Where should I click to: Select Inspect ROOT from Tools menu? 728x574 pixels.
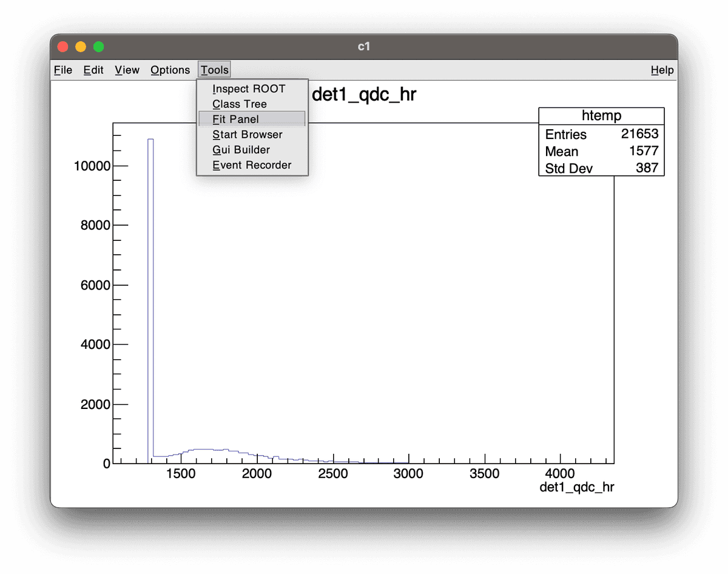coord(249,89)
